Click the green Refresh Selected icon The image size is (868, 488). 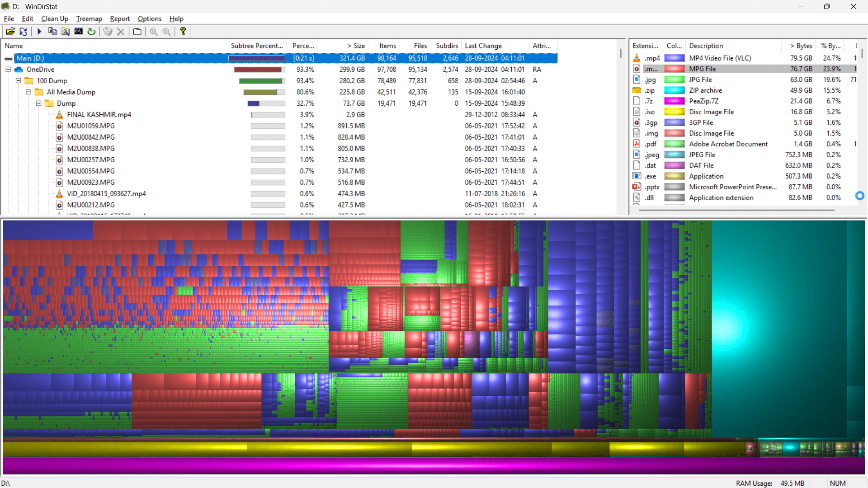91,31
